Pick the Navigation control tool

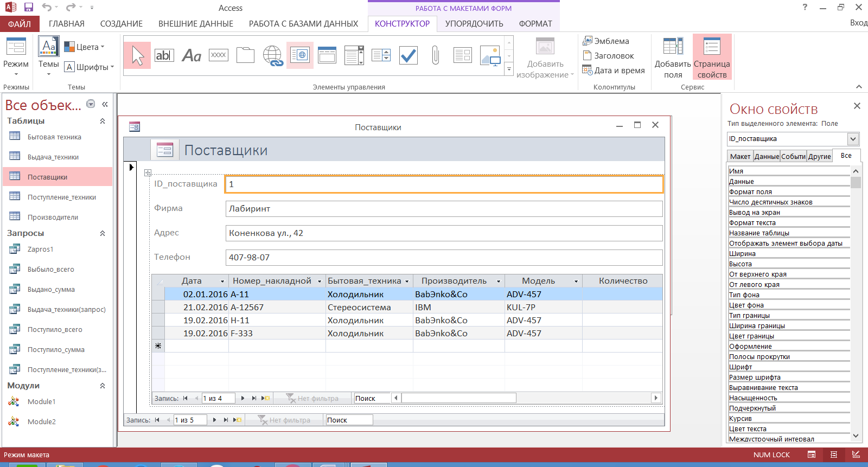click(327, 55)
